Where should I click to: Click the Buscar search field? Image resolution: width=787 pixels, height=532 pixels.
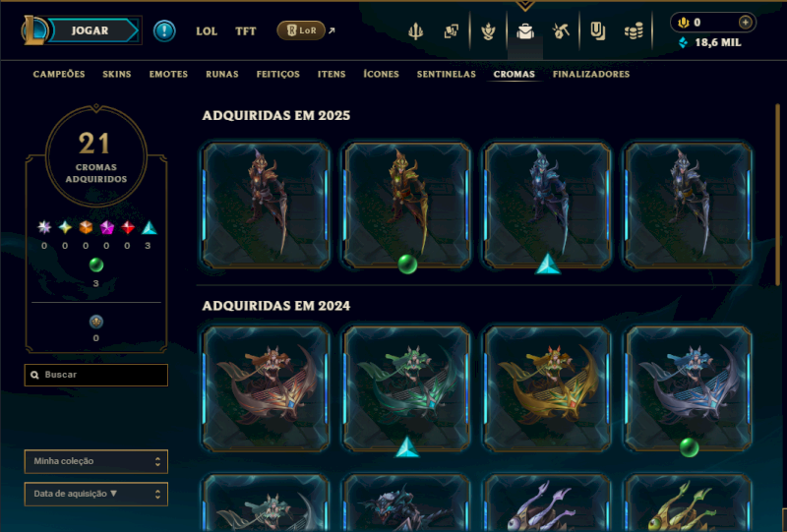coord(95,375)
